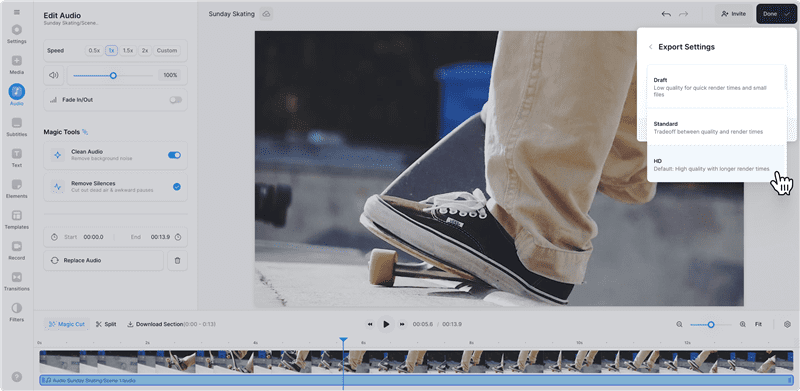800x391 pixels.
Task: Open the Text panel
Action: [x=16, y=158]
